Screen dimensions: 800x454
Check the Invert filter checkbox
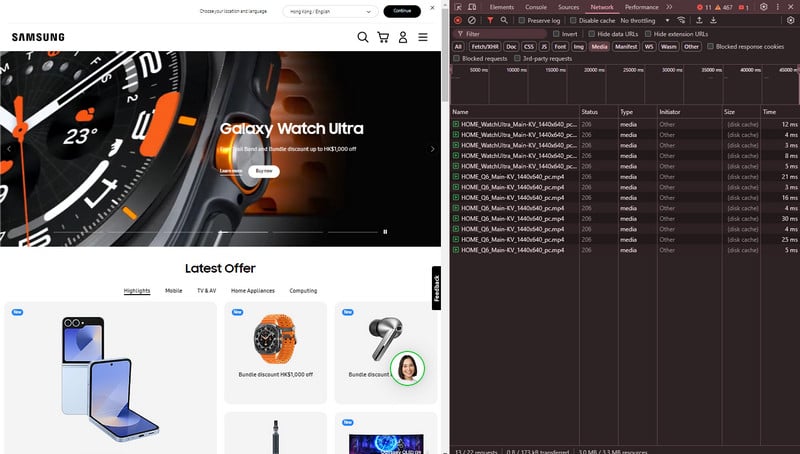click(x=556, y=34)
